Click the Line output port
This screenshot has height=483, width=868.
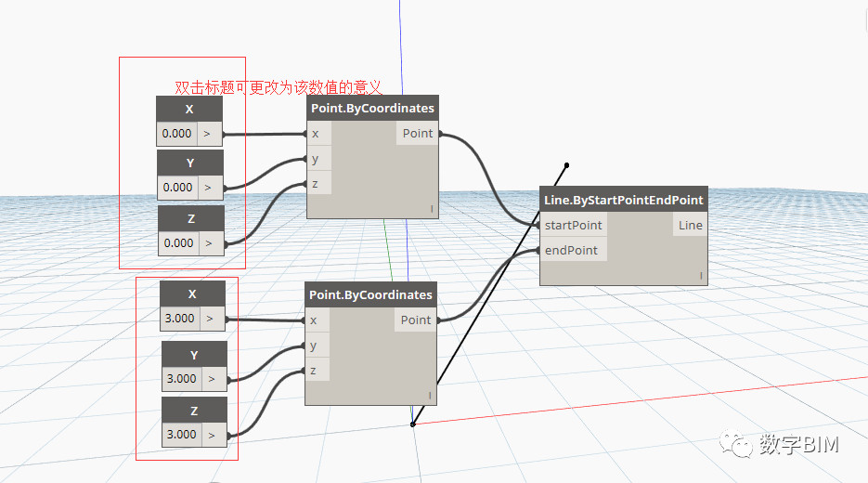click(x=691, y=225)
